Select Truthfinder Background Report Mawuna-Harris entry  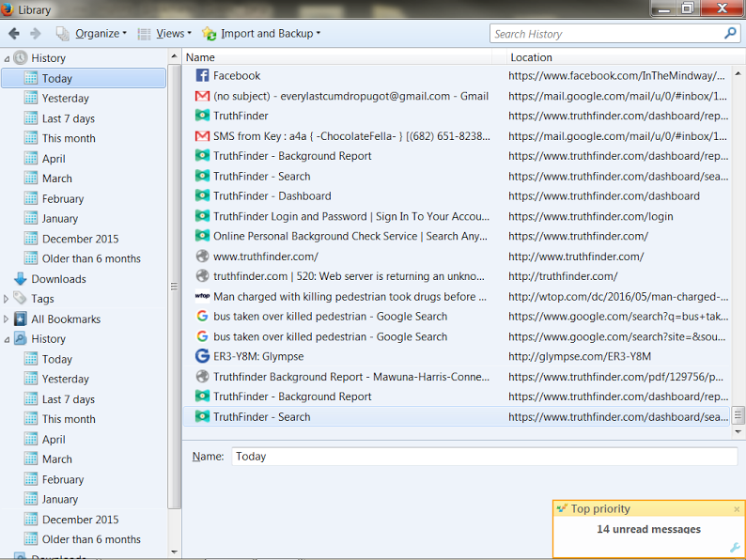[457, 377]
